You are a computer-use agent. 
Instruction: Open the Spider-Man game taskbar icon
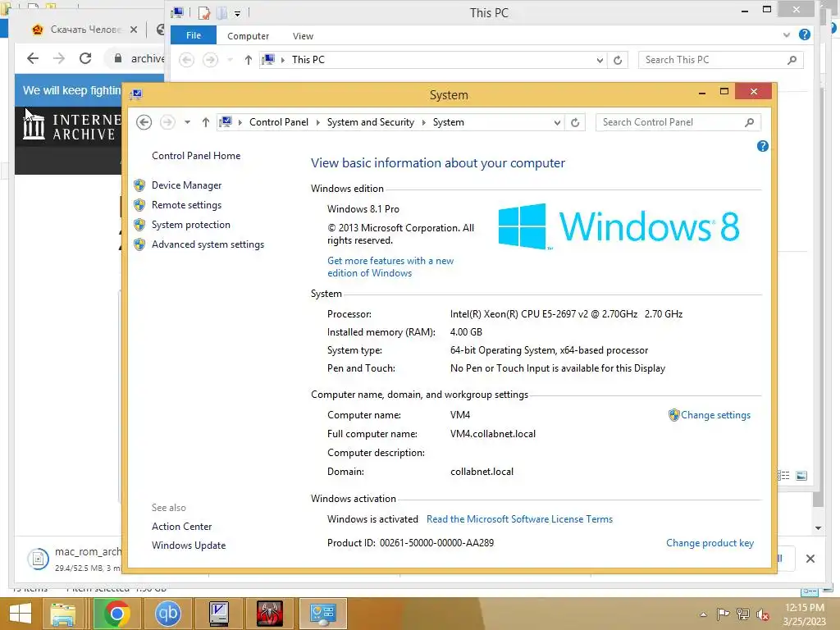tap(269, 614)
